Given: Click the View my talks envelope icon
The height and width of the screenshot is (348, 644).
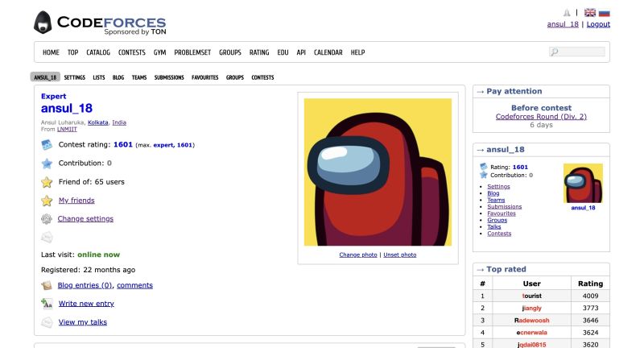Looking at the screenshot, I should point(47,322).
